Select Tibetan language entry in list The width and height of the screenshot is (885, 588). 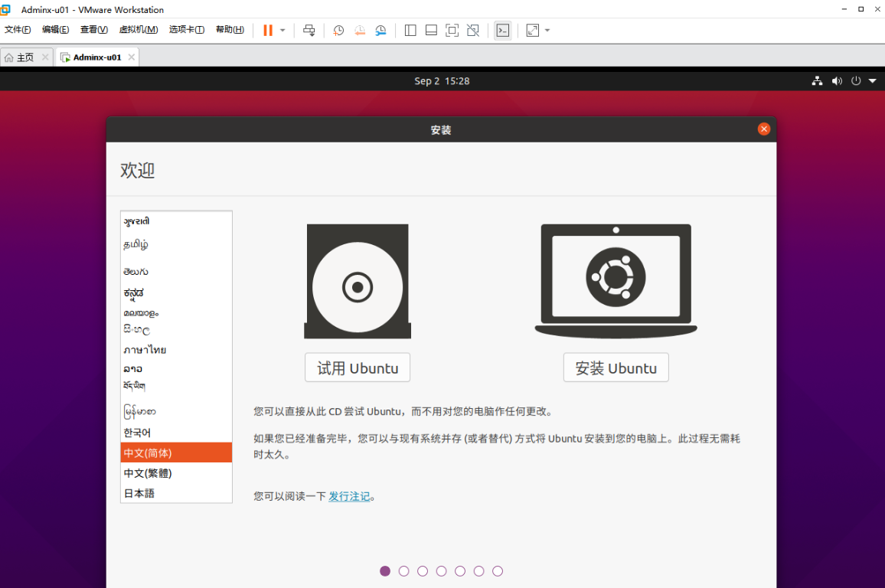tap(176, 387)
